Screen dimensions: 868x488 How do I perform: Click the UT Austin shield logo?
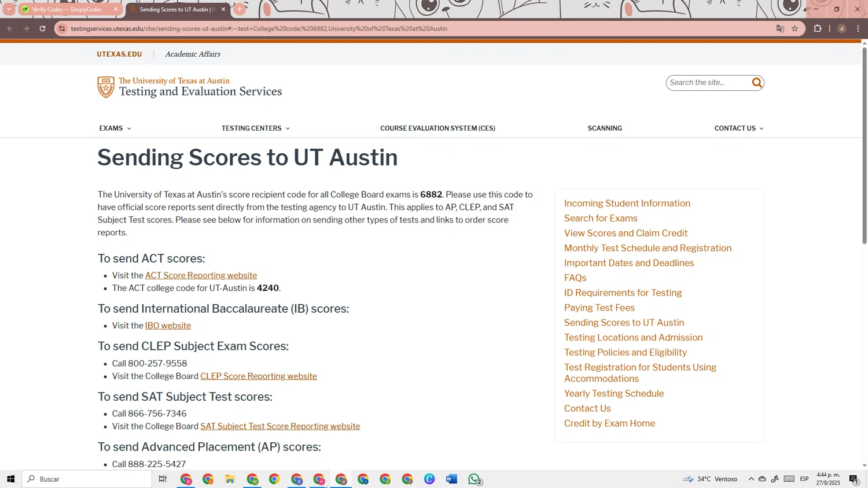coord(105,87)
